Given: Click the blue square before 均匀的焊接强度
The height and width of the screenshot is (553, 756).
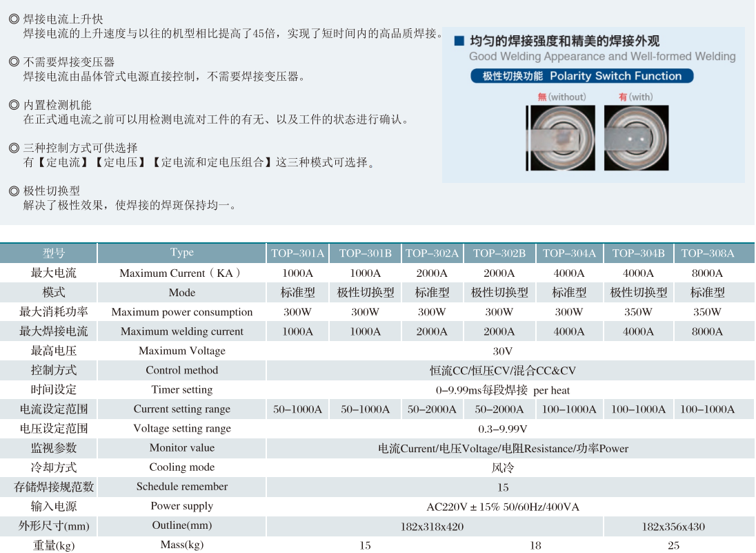Looking at the screenshot, I should tap(459, 41).
